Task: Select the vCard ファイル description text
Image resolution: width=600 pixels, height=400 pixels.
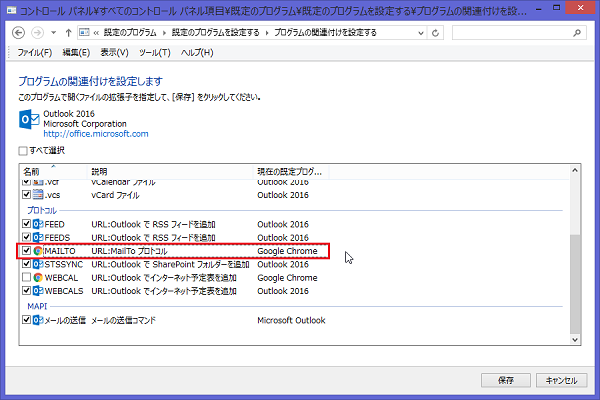Action: pyautogui.click(x=115, y=195)
